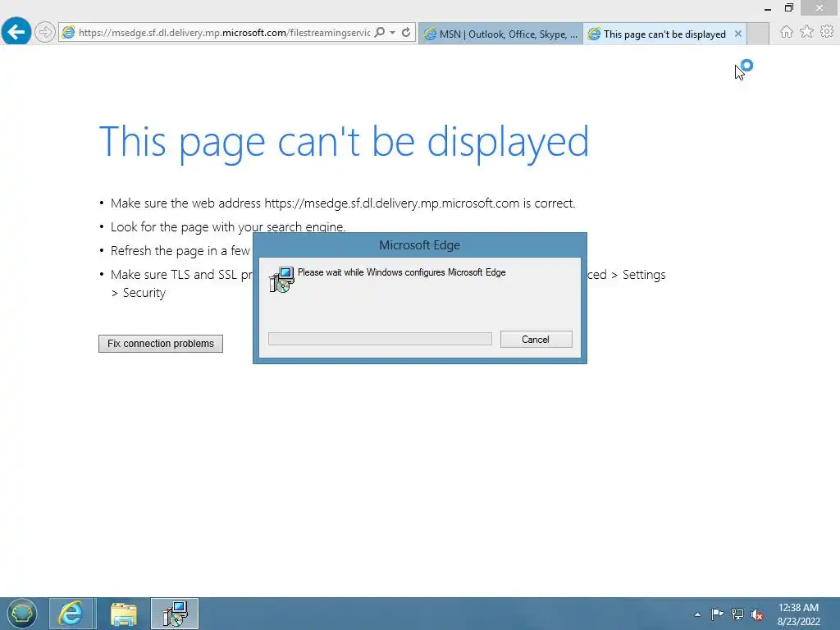Click 'Make sure the web address' line
840x630 pixels.
(x=343, y=203)
